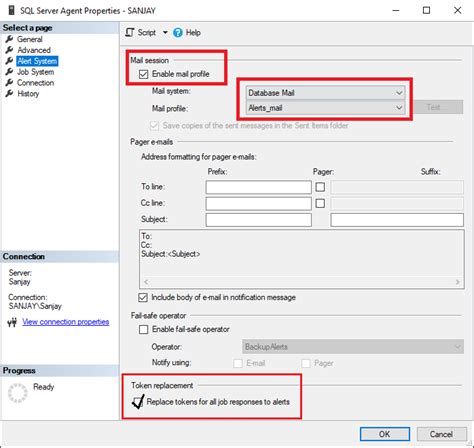Click the Subject Prefix field
This screenshot has height=448, width=474.
[x=259, y=220]
